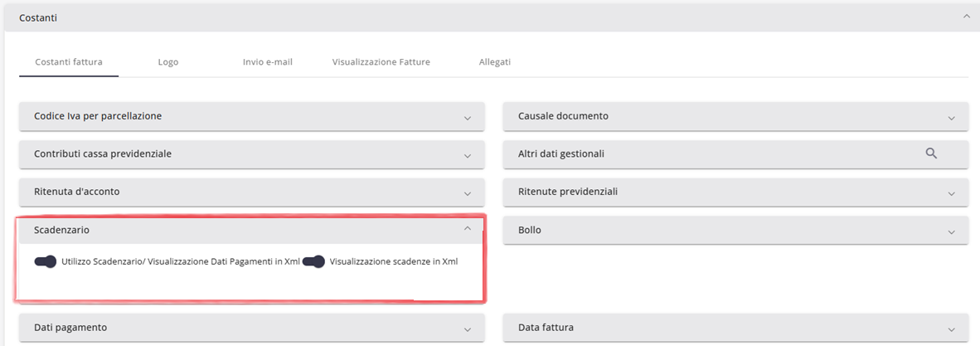Expand Contributi cassa previdenziale section
980x346 pixels.
tap(468, 155)
